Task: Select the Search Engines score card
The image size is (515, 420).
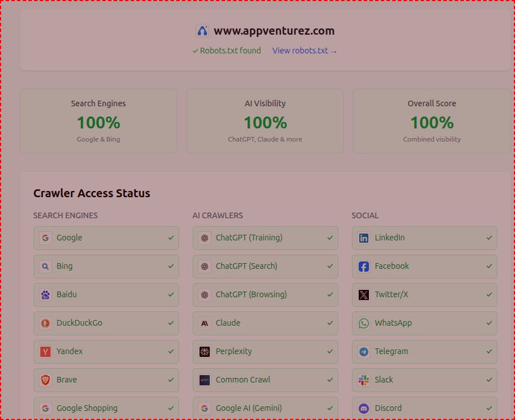Action: (x=98, y=121)
